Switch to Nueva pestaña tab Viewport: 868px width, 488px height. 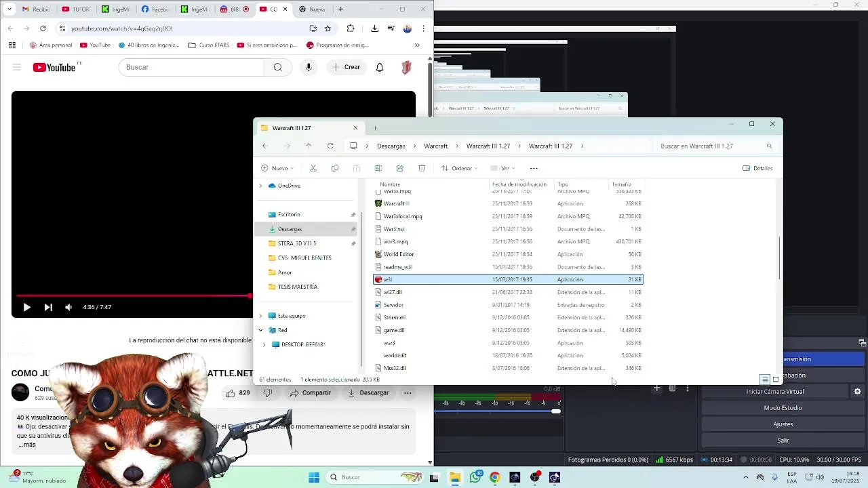(312, 9)
